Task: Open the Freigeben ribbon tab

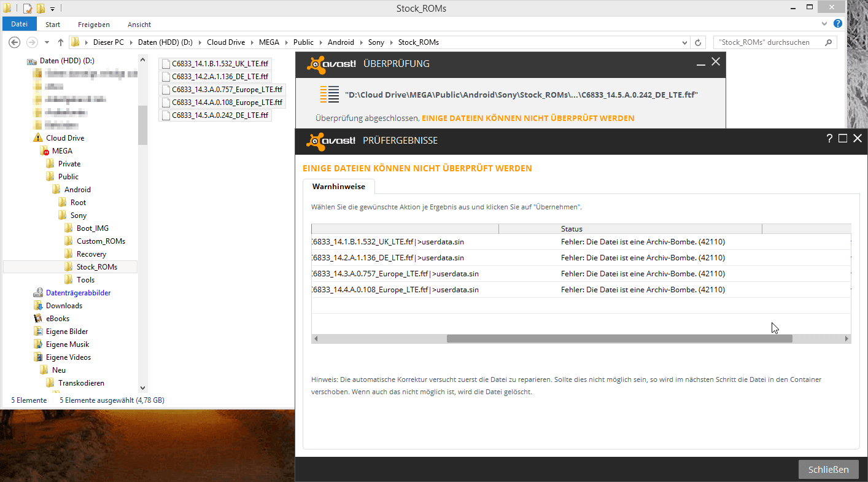Action: [x=94, y=25]
